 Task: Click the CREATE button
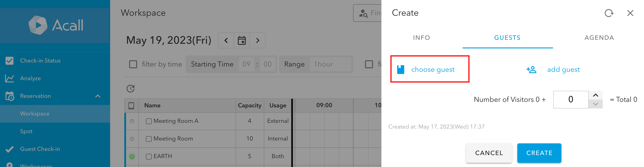click(539, 153)
